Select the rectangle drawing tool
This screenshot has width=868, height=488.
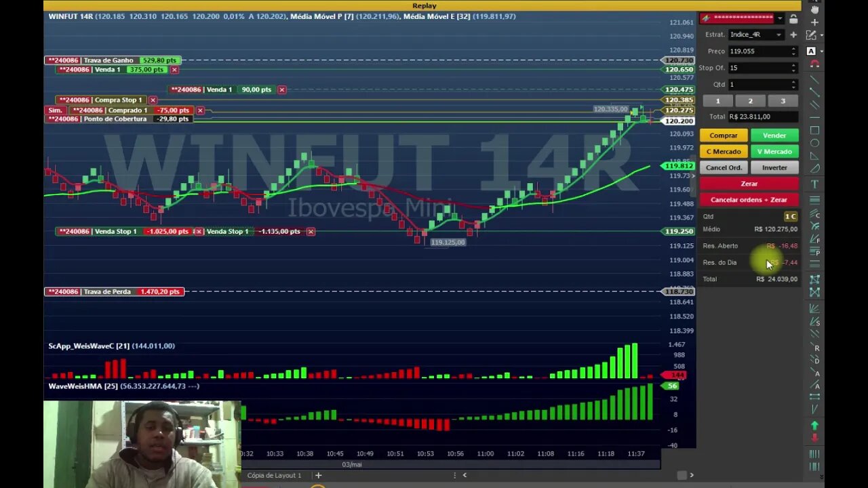tap(814, 130)
